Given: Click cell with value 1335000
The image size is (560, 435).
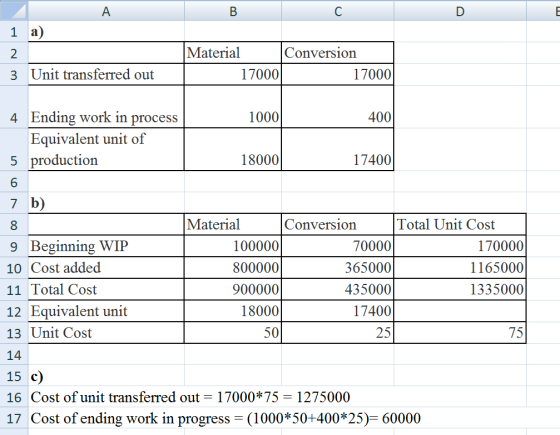Looking at the screenshot, I should (x=460, y=290).
